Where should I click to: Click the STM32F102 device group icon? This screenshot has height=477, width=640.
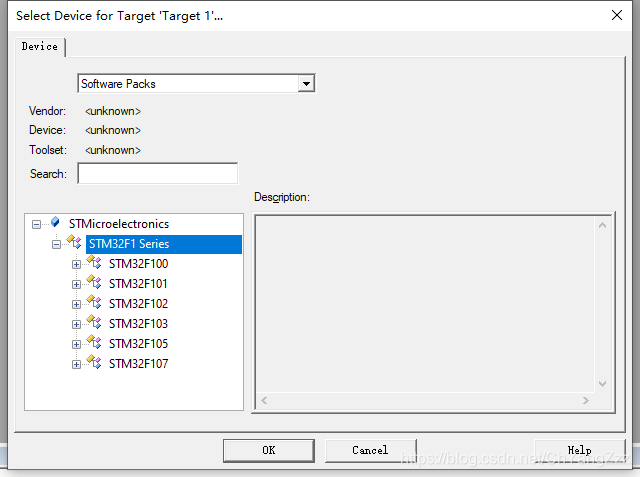94,302
